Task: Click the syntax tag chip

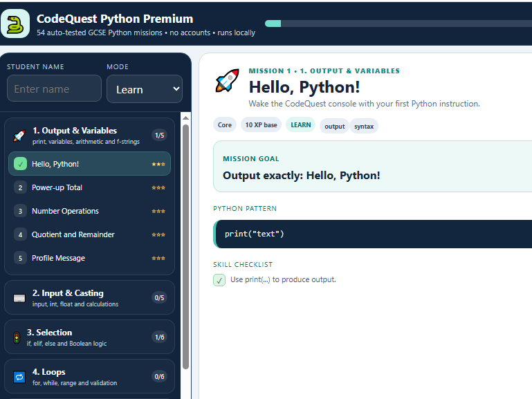Action: 364,126
